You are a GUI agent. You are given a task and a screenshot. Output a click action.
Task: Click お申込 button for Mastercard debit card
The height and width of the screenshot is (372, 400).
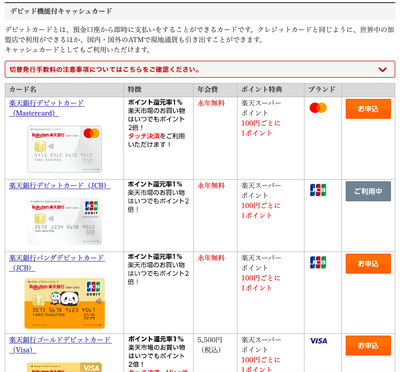[x=368, y=109]
